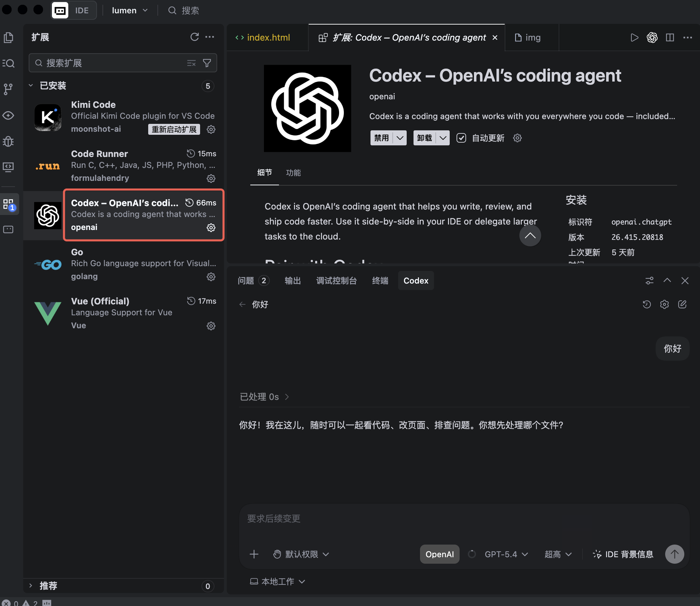Change reasoning effort 超高 dropdown

coord(558,554)
